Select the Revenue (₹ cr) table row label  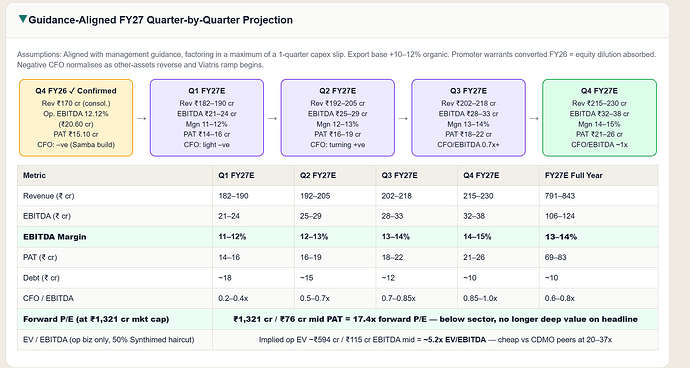(x=48, y=196)
